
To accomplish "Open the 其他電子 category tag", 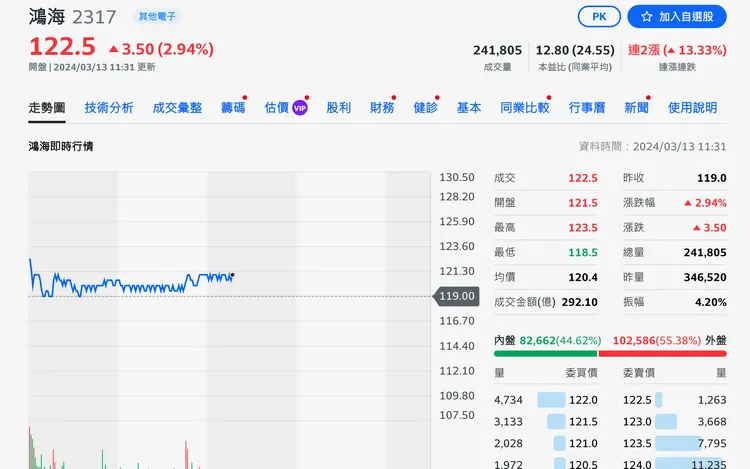I will pos(157,17).
